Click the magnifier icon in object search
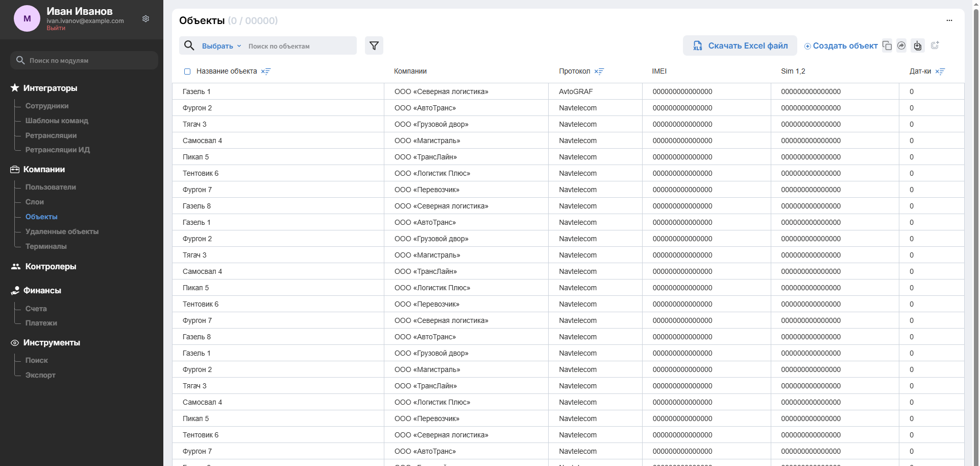Viewport: 980px width, 466px height. pos(189,45)
